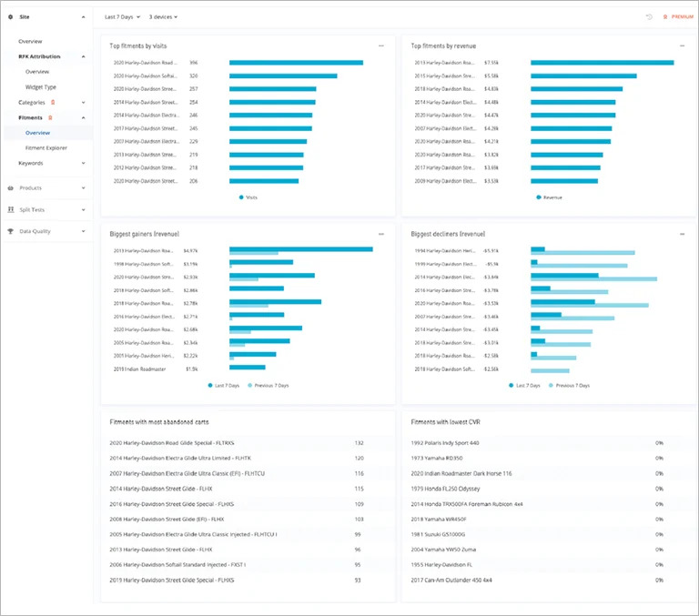Expand the Products section chevron
699x616 pixels.
click(84, 188)
